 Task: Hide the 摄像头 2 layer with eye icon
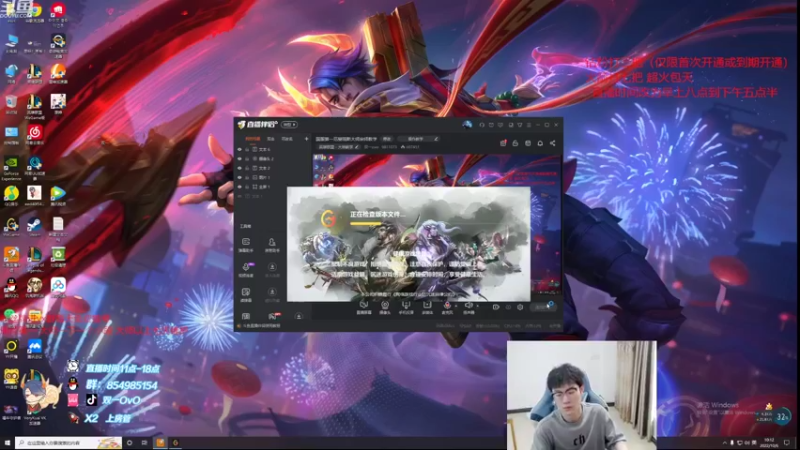[x=240, y=159]
